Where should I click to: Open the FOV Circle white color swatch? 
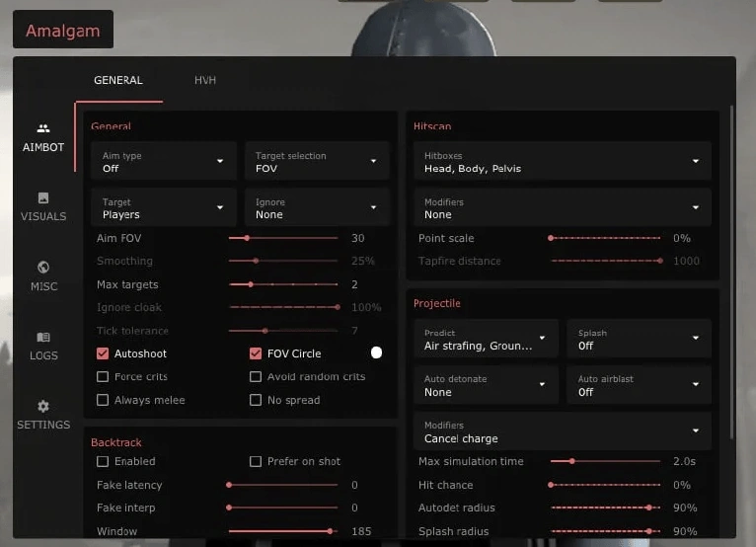[377, 352]
